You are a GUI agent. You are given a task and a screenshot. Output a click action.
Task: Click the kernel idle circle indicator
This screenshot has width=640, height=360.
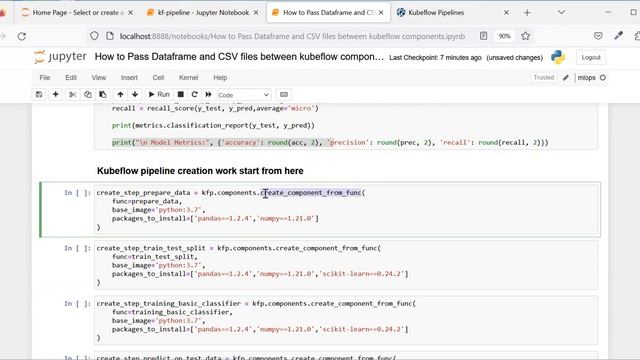pyautogui.click(x=603, y=78)
